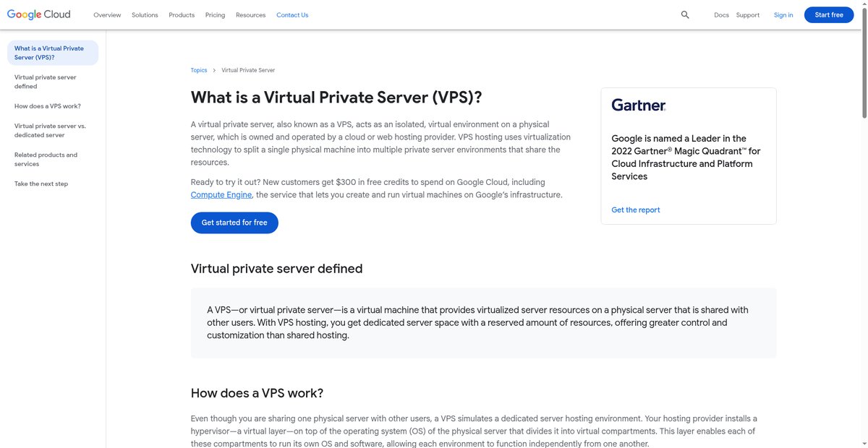Jump to 'Virtual private server defined' in sidebar
868x448 pixels.
pyautogui.click(x=46, y=82)
